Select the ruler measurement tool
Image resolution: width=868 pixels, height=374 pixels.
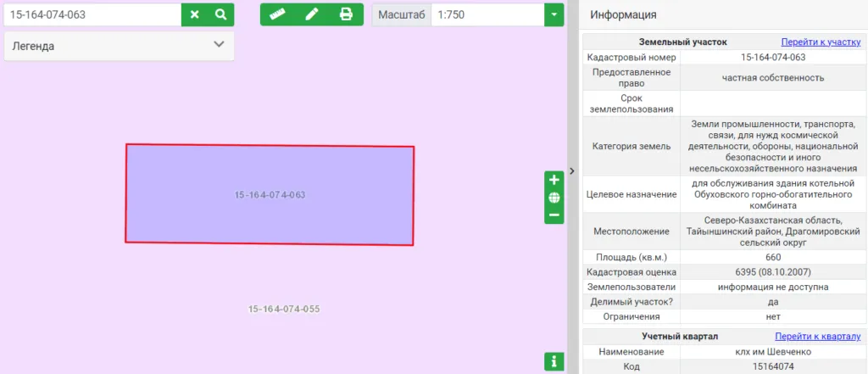(x=277, y=14)
